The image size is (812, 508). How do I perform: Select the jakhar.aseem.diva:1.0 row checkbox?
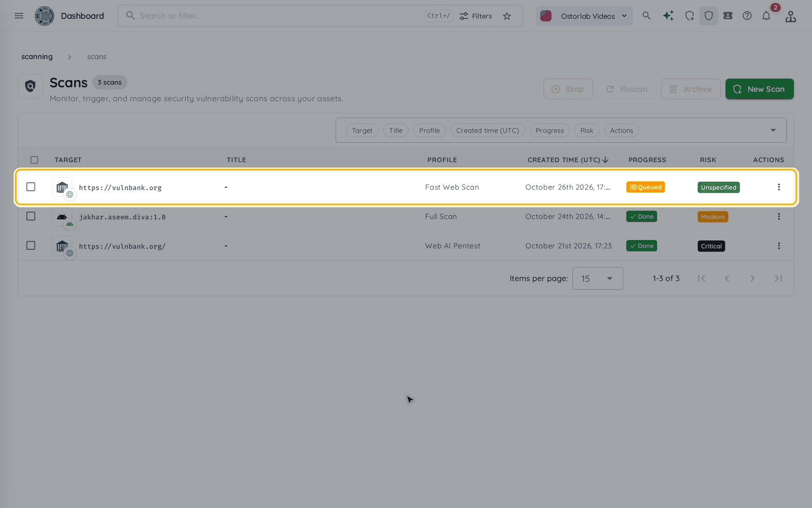tap(31, 216)
